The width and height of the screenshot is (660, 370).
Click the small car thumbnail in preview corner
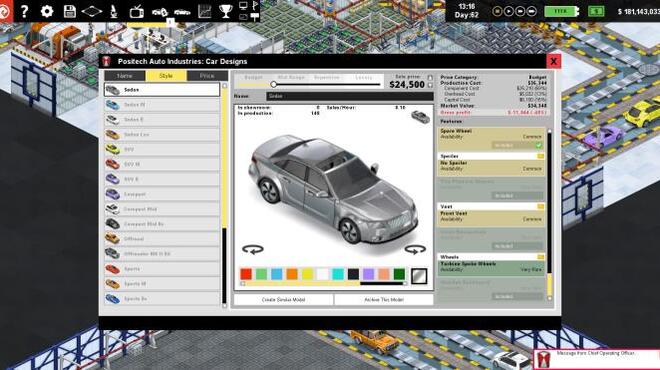pos(420,117)
